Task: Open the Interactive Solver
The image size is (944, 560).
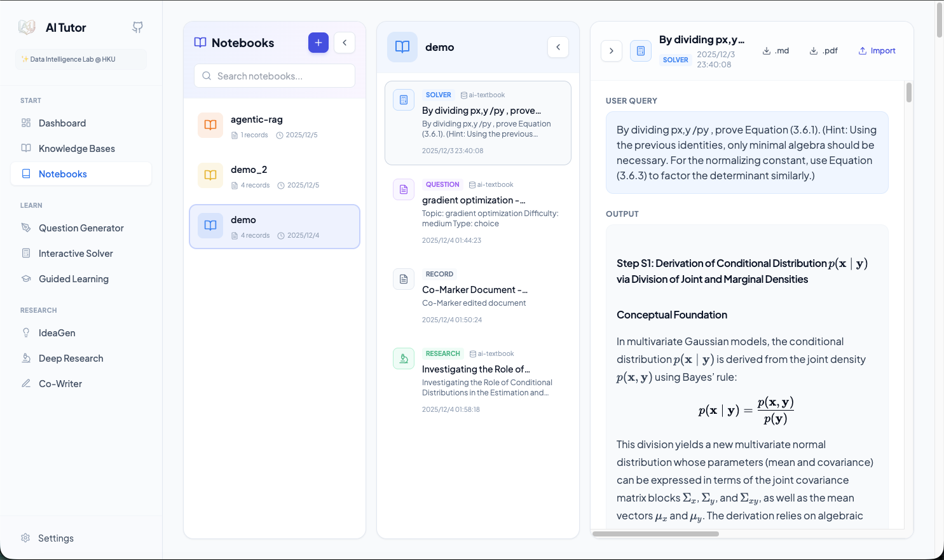Action: [x=74, y=253]
